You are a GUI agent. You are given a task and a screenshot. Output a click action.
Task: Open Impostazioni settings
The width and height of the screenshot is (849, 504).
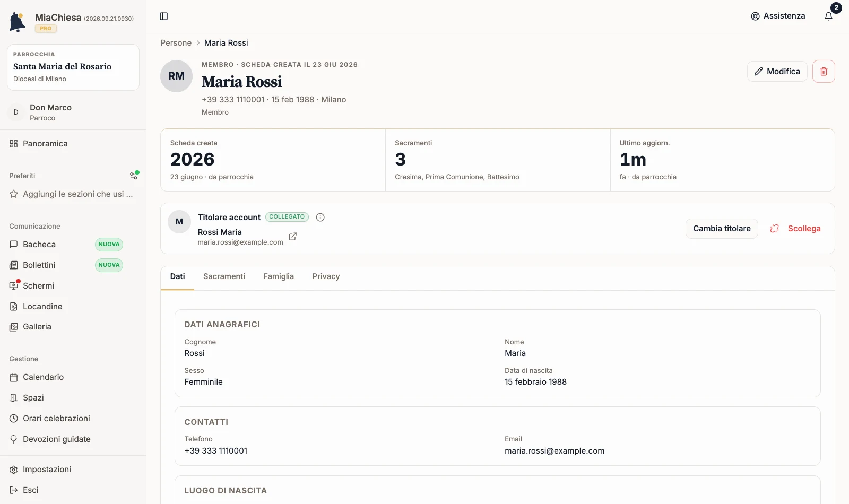73,470
